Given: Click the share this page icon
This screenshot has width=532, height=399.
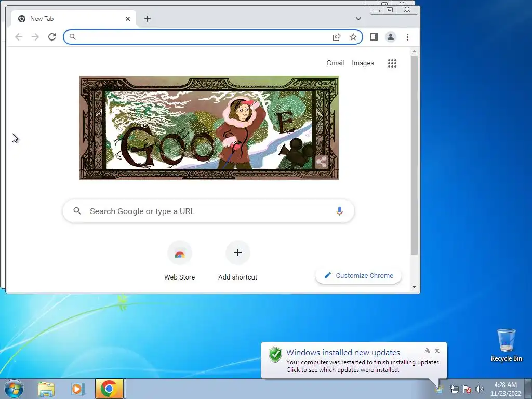Looking at the screenshot, I should point(337,37).
